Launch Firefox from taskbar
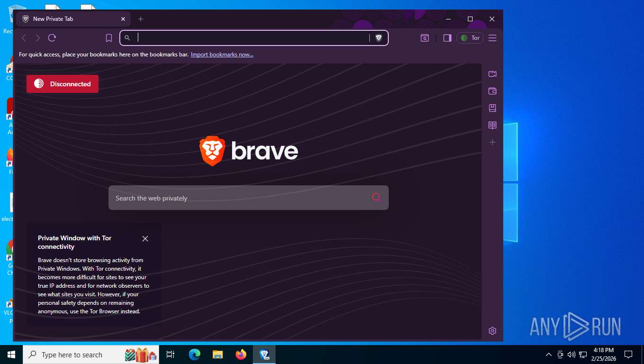Viewport: 644px width, 364px height. click(x=241, y=355)
